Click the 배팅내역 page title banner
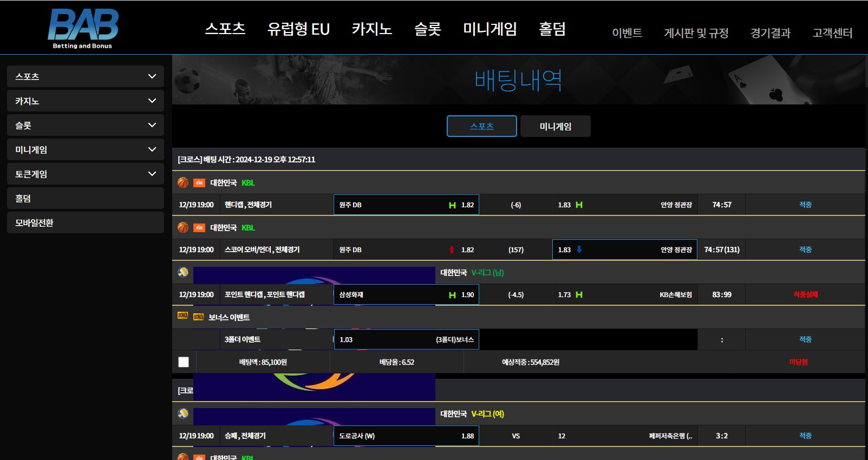The height and width of the screenshot is (460, 868). tap(518, 80)
